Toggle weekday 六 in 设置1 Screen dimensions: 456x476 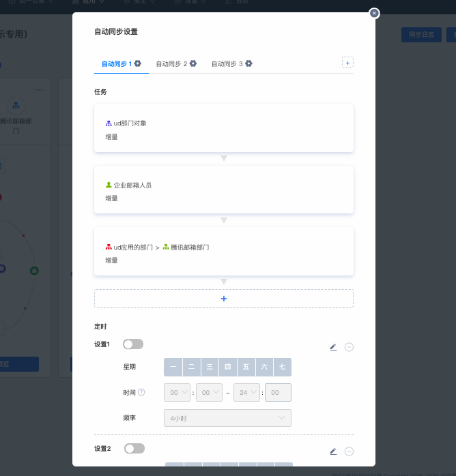[264, 367]
